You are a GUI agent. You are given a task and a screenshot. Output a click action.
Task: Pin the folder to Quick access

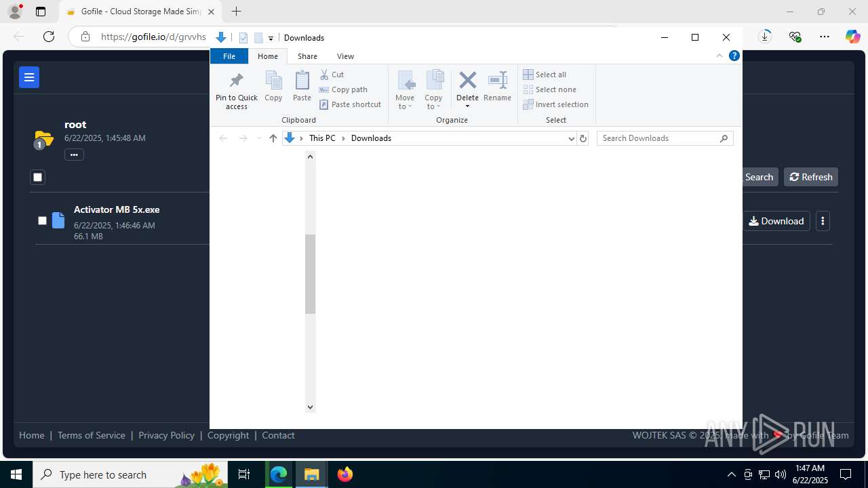coord(236,90)
